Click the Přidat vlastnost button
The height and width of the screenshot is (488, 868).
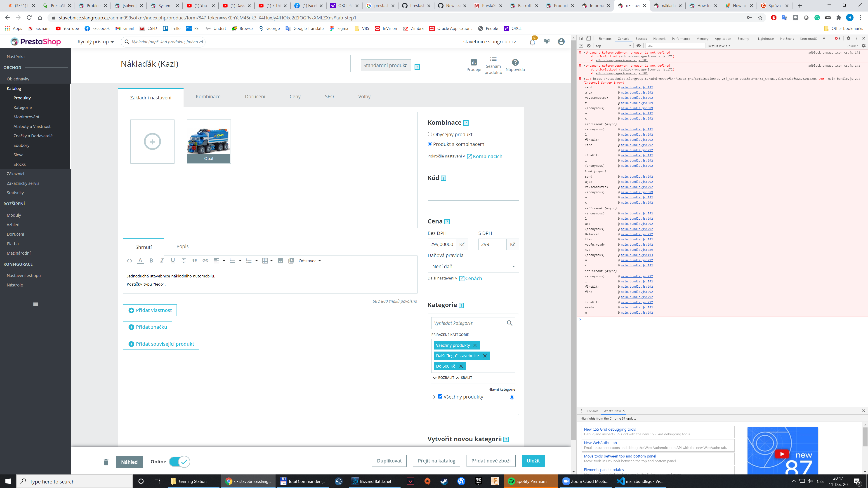tap(150, 310)
